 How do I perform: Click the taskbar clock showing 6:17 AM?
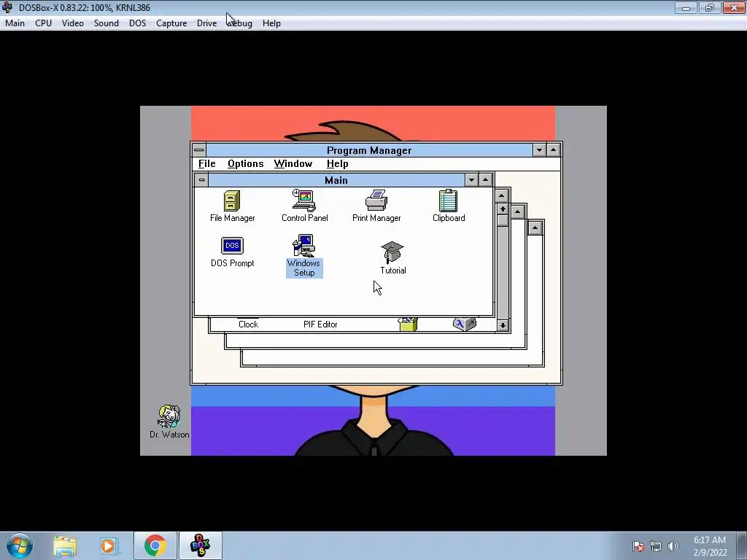[710, 546]
